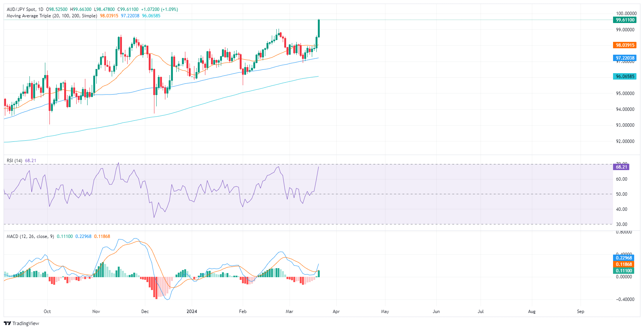The width and height of the screenshot is (644, 330).
Task: Click the Sep label on time axis
Action: [x=580, y=312]
